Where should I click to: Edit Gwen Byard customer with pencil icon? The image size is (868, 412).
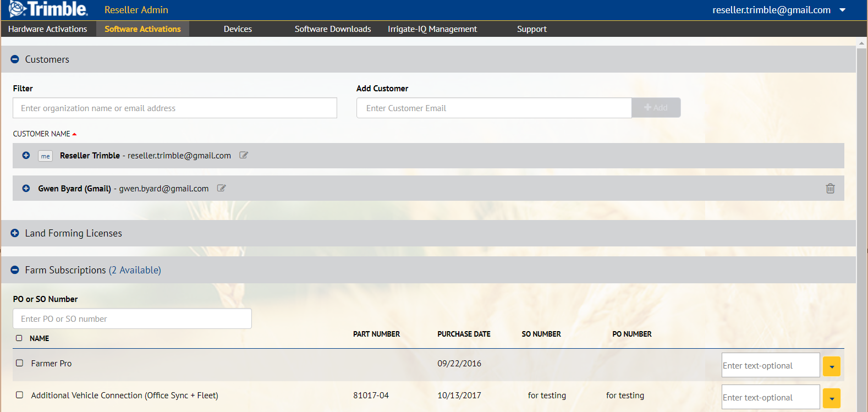[222, 188]
